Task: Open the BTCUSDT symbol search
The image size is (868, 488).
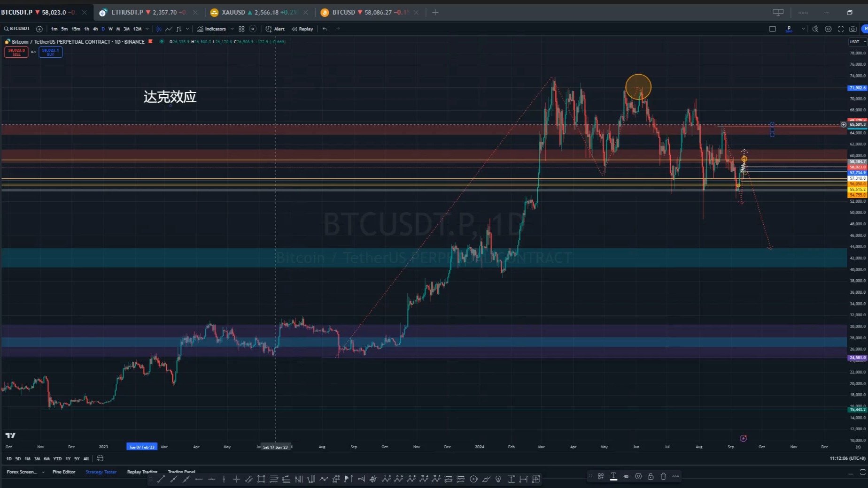Action: coord(17,29)
